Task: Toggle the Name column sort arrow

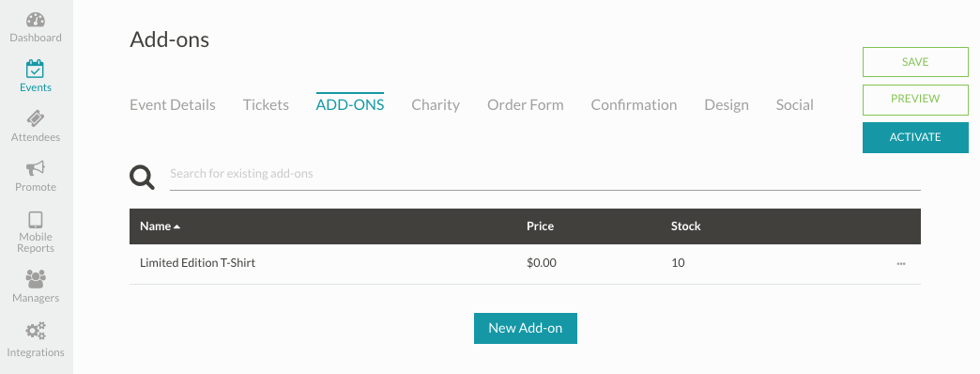Action: 176,226
